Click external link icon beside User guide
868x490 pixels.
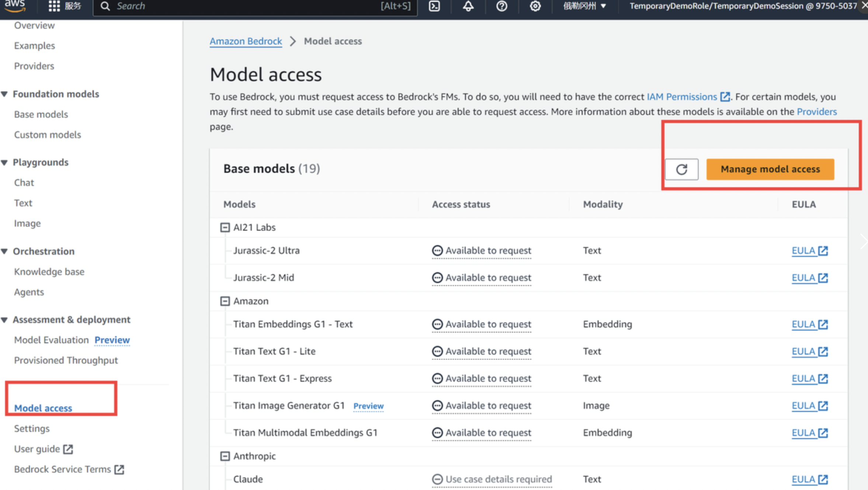68,449
